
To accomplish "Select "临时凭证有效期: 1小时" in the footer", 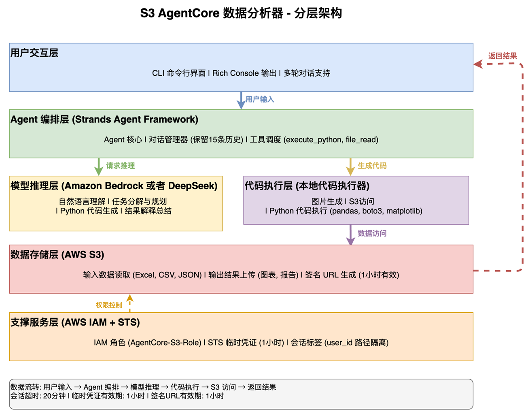I will [108, 396].
